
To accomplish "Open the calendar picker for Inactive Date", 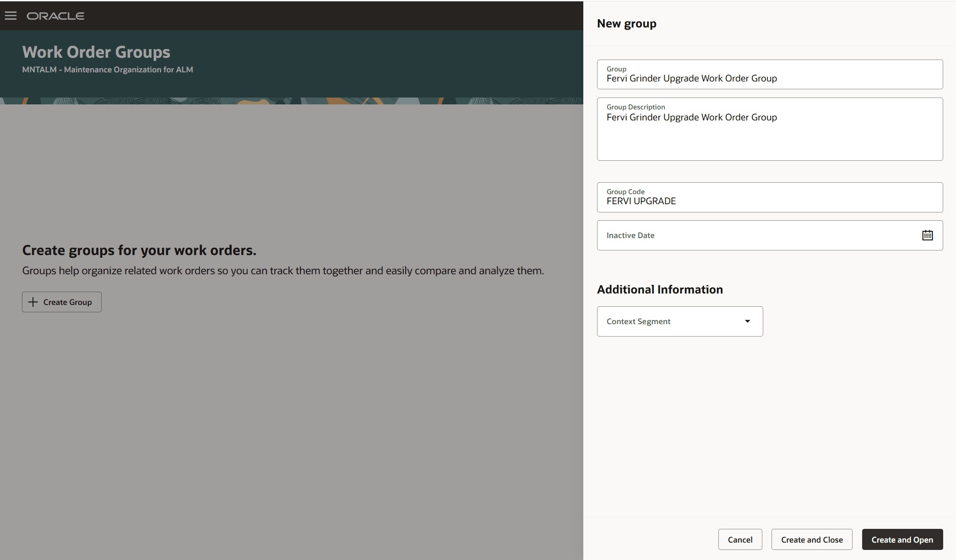I will click(x=928, y=235).
